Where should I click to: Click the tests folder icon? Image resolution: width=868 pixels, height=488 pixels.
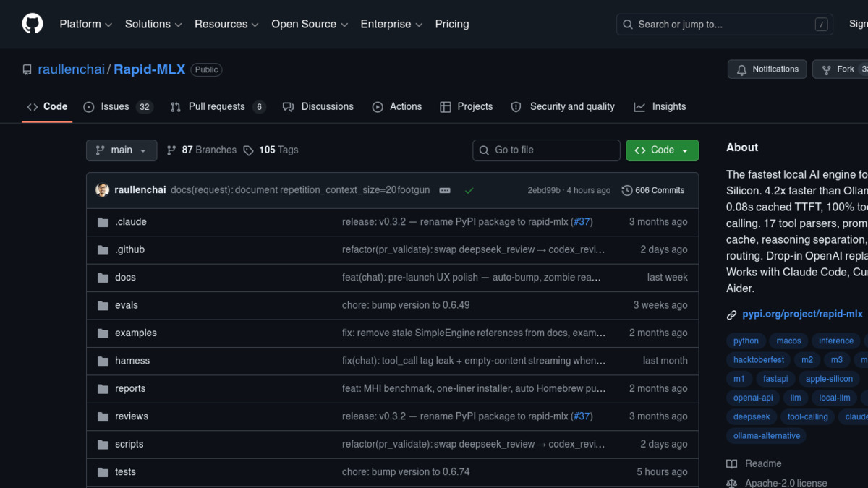[103, 472]
